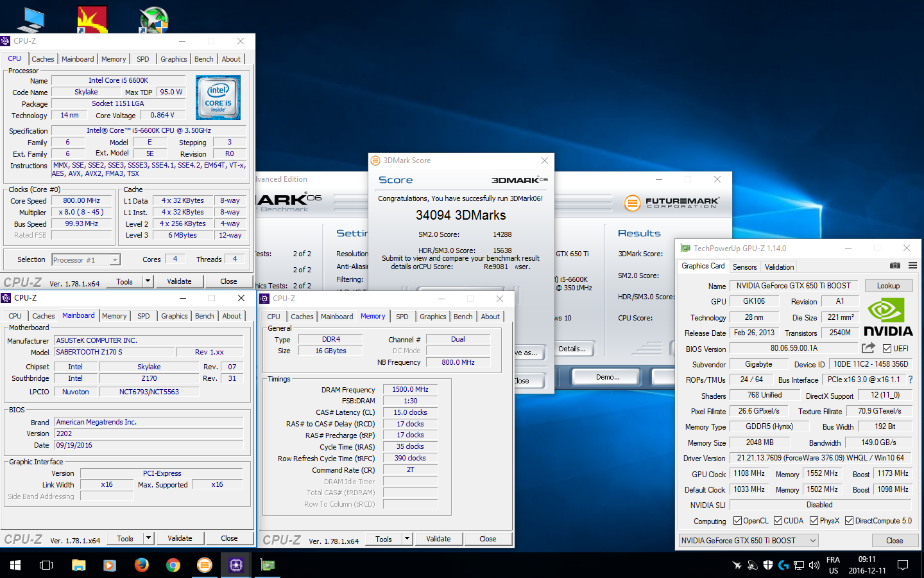Expand Tools arrow in Mainboard CPU-Z window

point(148,538)
